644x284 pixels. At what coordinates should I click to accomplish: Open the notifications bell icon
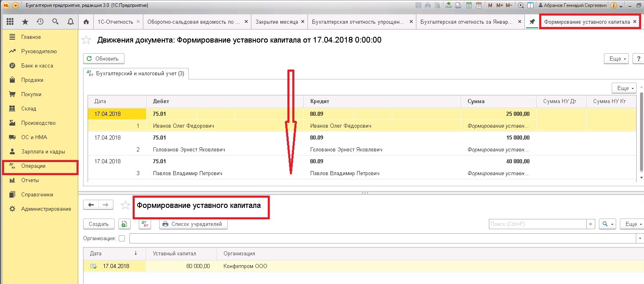[70, 22]
